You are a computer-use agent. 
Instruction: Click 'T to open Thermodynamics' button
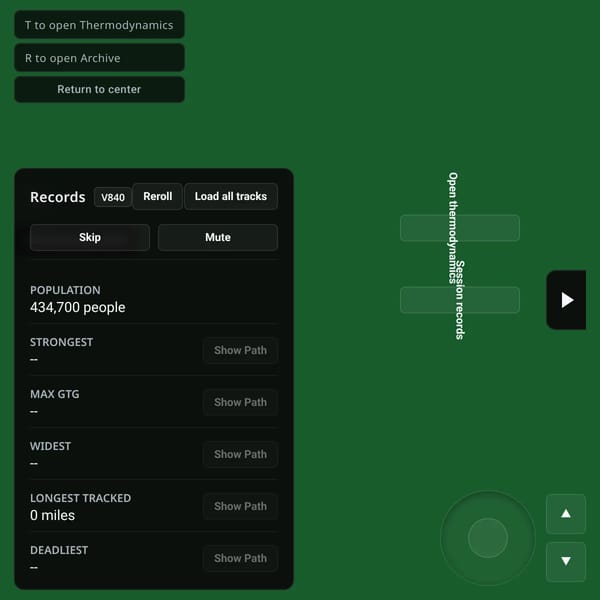coord(99,25)
